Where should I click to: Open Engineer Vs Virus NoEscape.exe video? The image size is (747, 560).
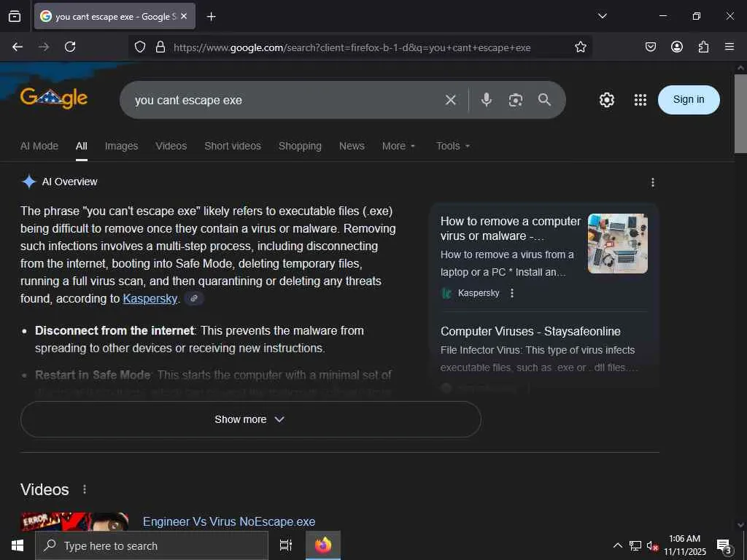tap(228, 521)
